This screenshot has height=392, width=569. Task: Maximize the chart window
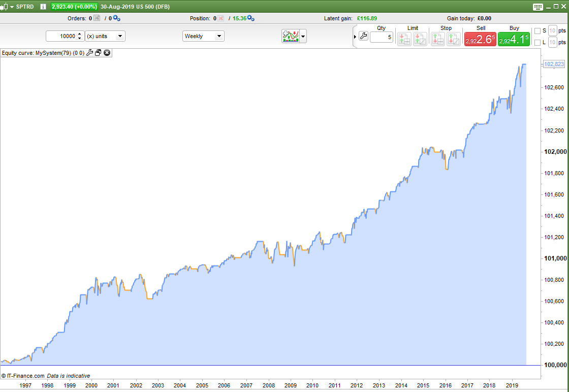(556, 7)
